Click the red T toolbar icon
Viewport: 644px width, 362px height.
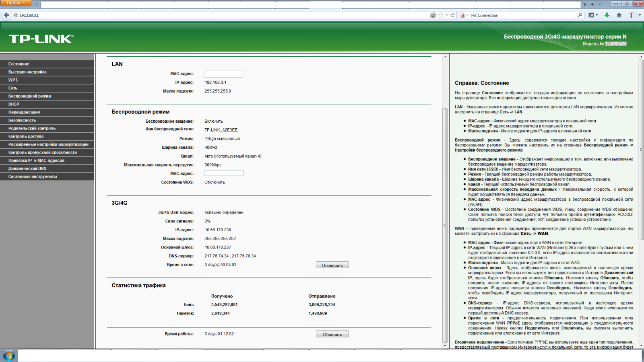coord(631,15)
